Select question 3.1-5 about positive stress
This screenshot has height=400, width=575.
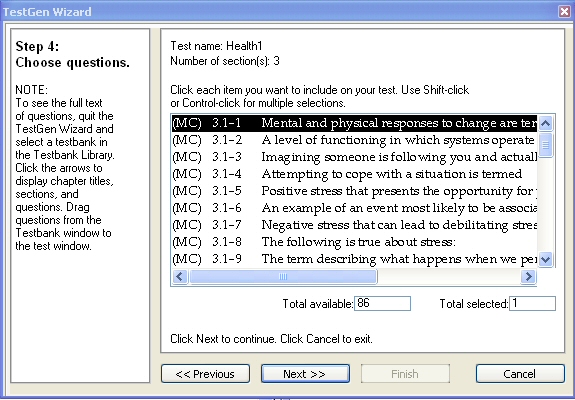(355, 191)
